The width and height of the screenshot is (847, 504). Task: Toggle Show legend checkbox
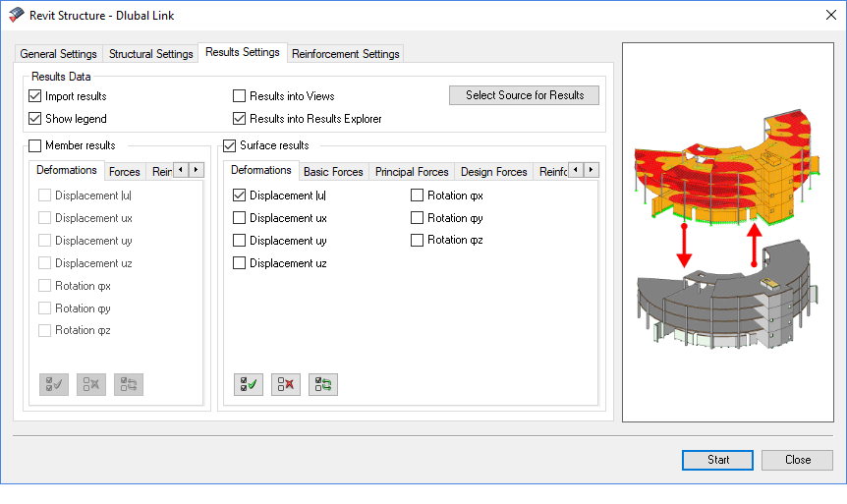35,119
